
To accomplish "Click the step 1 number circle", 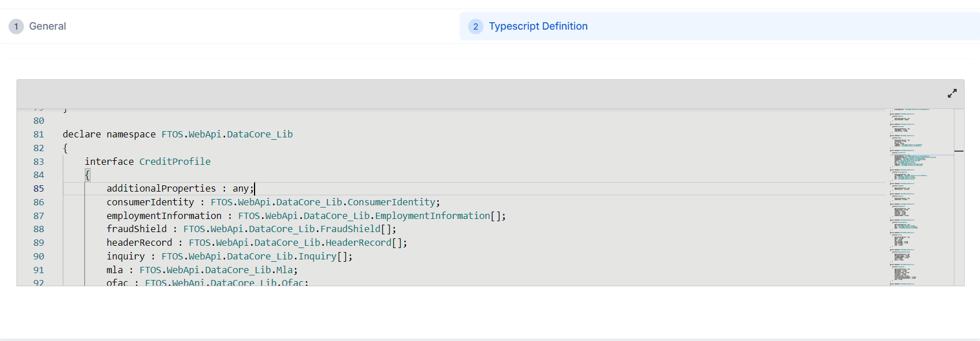I will (x=16, y=26).
